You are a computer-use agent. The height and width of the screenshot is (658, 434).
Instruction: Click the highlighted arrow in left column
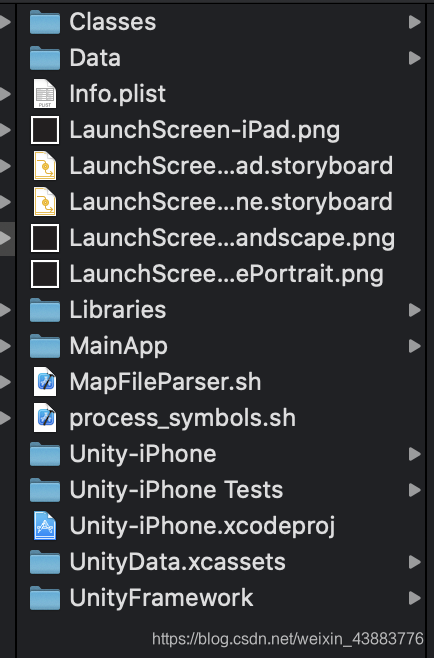click(5, 238)
